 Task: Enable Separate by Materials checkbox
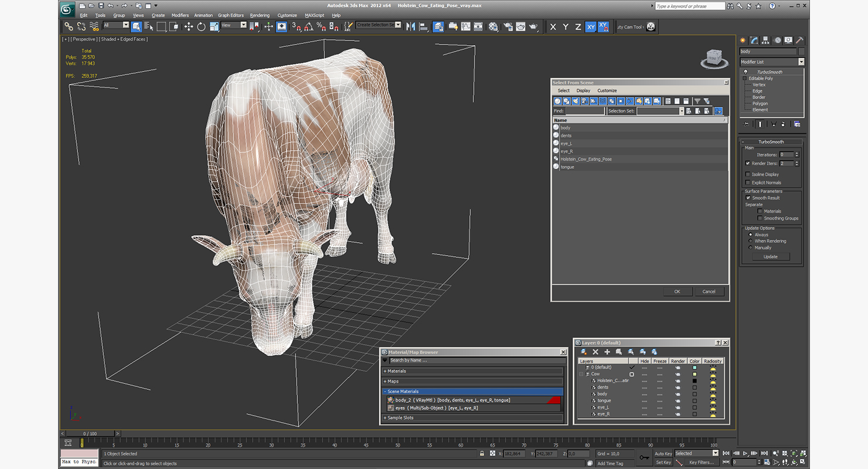pos(760,211)
